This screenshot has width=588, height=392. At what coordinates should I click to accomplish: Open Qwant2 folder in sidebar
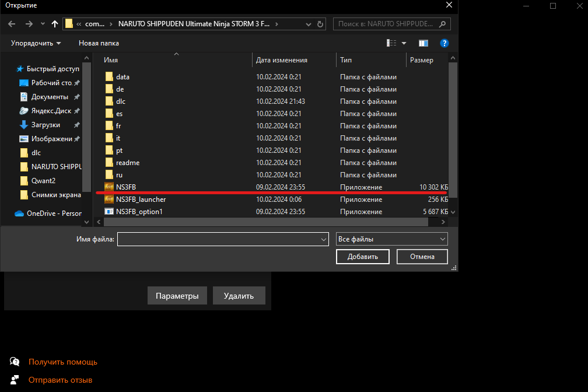37,180
